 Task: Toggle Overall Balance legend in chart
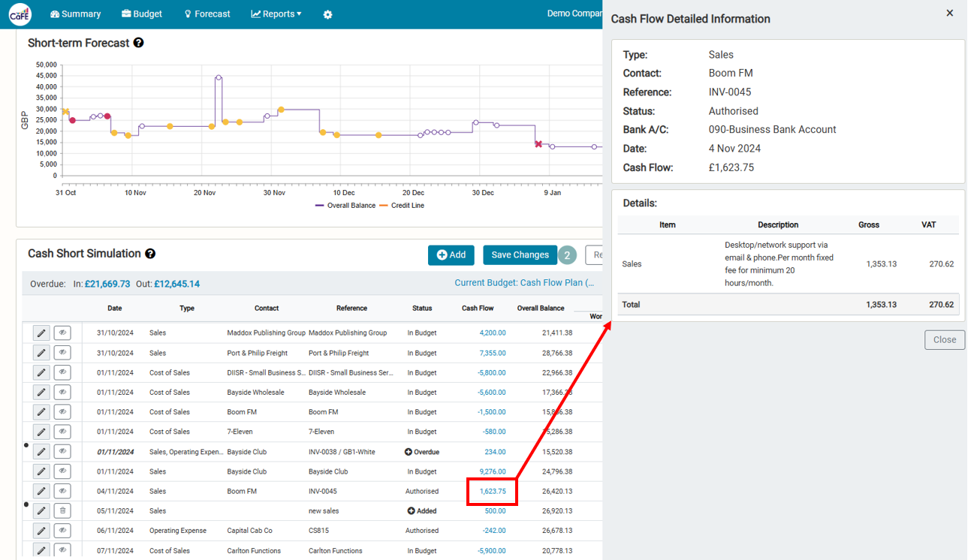coord(345,206)
